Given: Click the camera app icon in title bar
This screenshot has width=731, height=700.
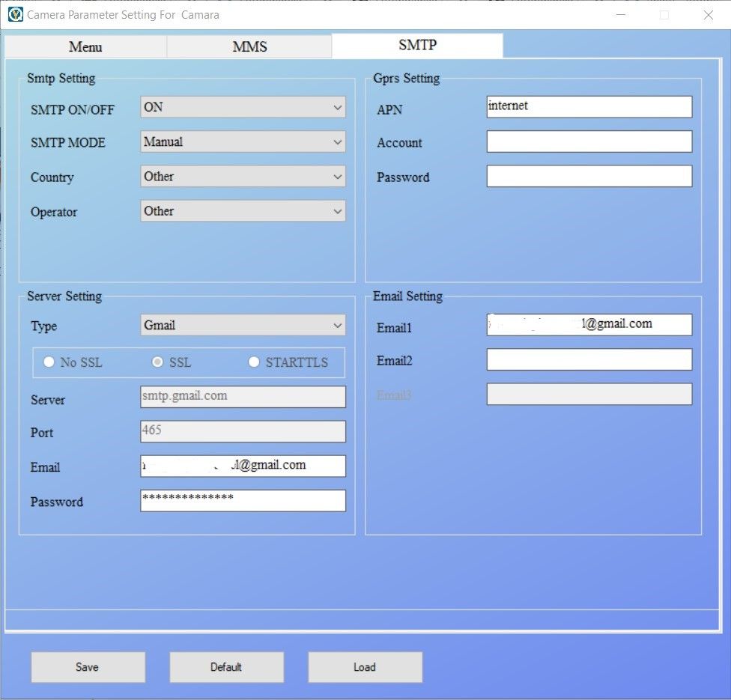Looking at the screenshot, I should click(x=15, y=14).
